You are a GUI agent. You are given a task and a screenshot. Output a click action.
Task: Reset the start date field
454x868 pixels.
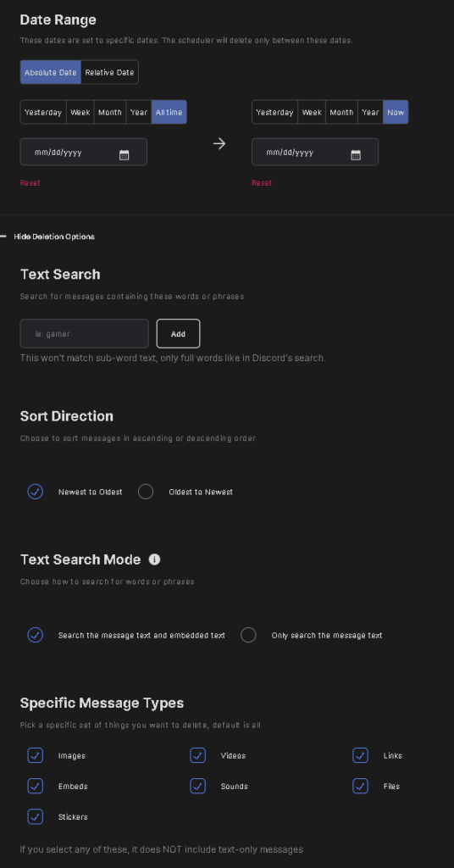(x=30, y=183)
